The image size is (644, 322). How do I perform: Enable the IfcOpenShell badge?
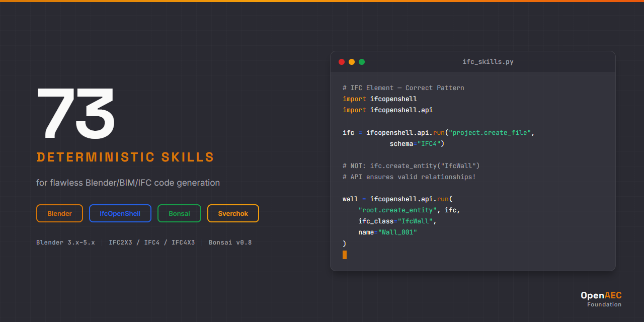point(120,213)
